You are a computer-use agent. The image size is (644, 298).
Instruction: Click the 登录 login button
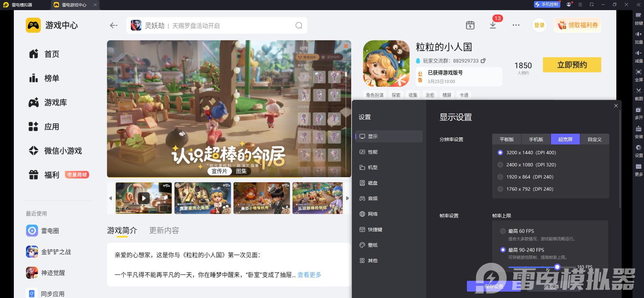[x=539, y=25]
